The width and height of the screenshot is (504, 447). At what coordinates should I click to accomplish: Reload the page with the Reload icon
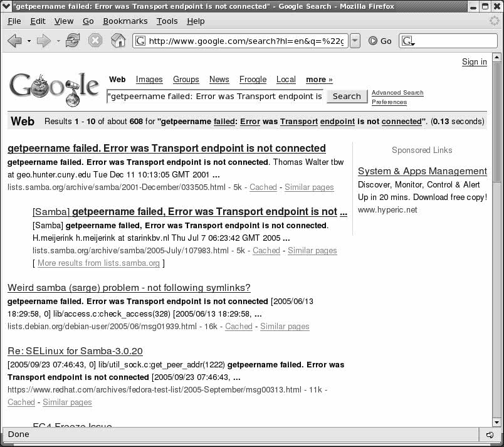click(73, 41)
